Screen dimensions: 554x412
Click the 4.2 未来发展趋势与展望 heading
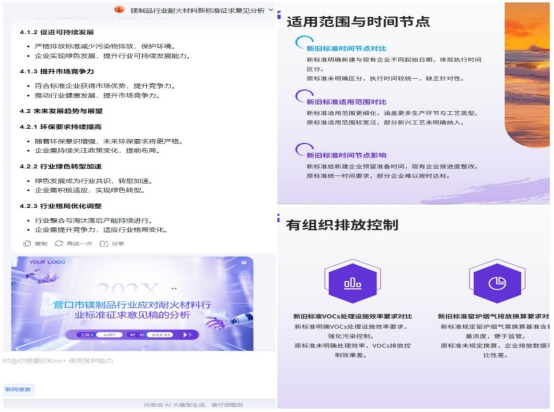coord(61,111)
